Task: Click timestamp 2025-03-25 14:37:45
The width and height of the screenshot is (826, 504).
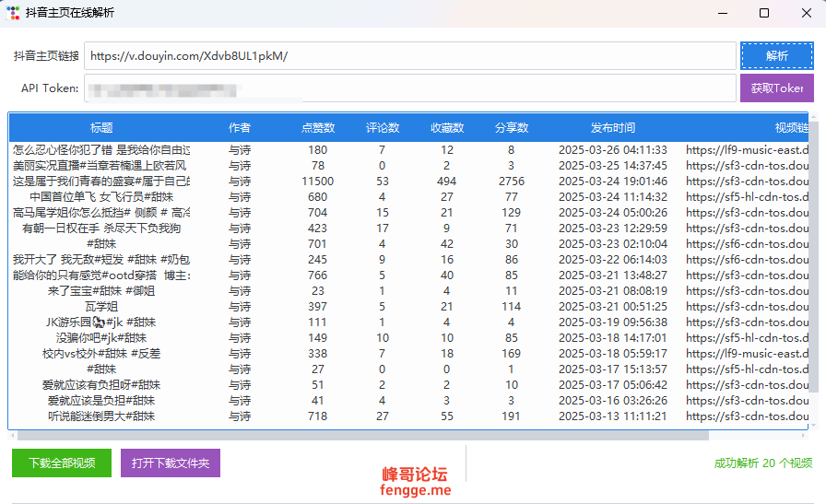Action: [613, 165]
